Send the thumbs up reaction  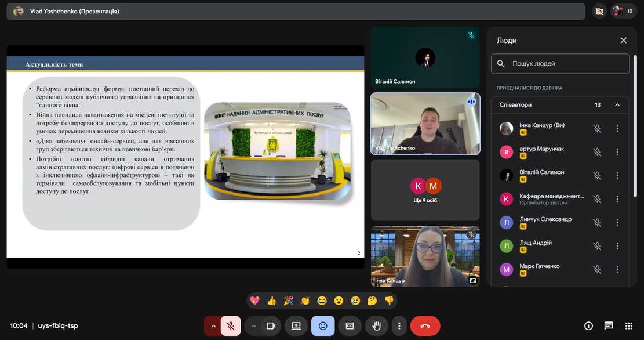click(271, 301)
